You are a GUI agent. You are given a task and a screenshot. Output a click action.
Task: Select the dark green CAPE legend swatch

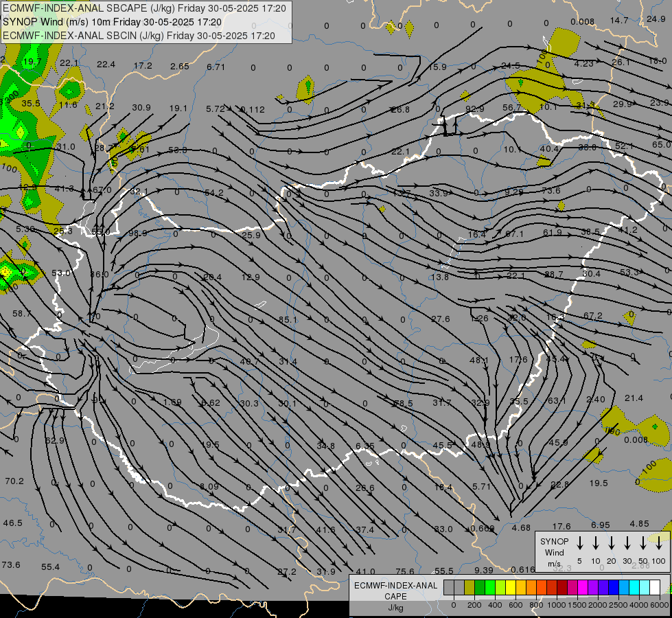tap(480, 588)
